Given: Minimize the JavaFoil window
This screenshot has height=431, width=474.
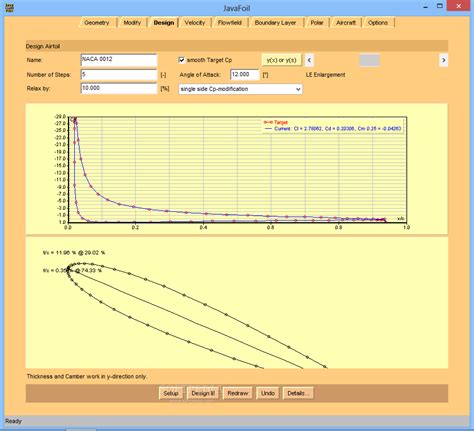Looking at the screenshot, I should point(425,7).
